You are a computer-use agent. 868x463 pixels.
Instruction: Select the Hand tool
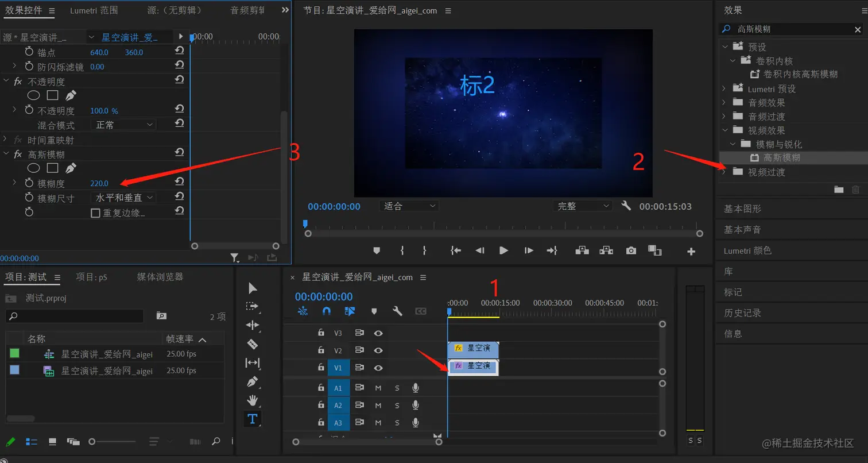(x=253, y=400)
